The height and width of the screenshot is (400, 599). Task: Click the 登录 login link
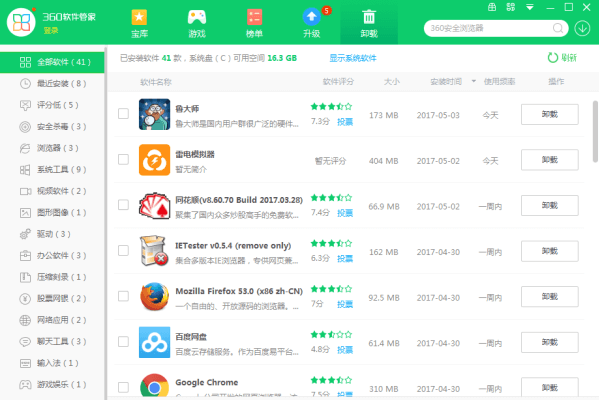[x=51, y=31]
